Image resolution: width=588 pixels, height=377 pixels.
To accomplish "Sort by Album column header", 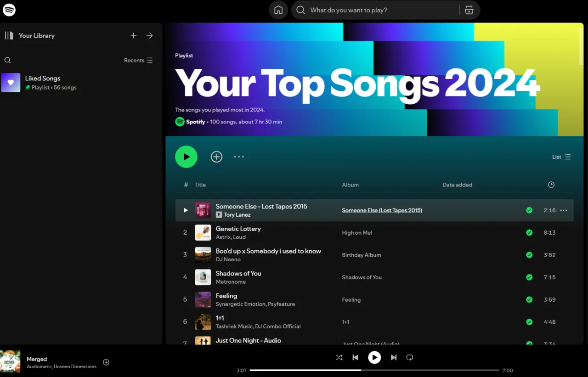I will tap(350, 185).
